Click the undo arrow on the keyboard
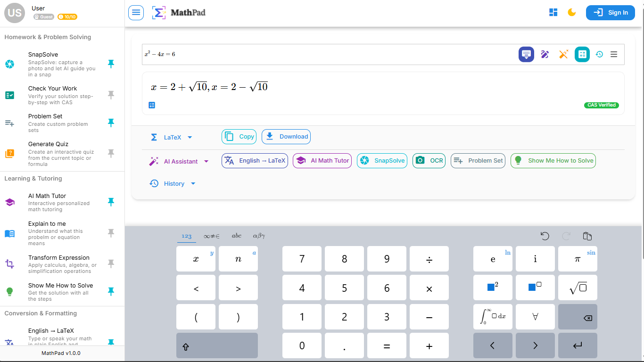 545,236
